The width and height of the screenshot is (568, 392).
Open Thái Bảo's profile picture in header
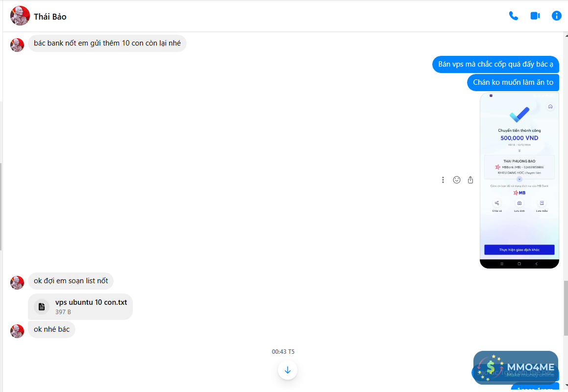pos(20,16)
